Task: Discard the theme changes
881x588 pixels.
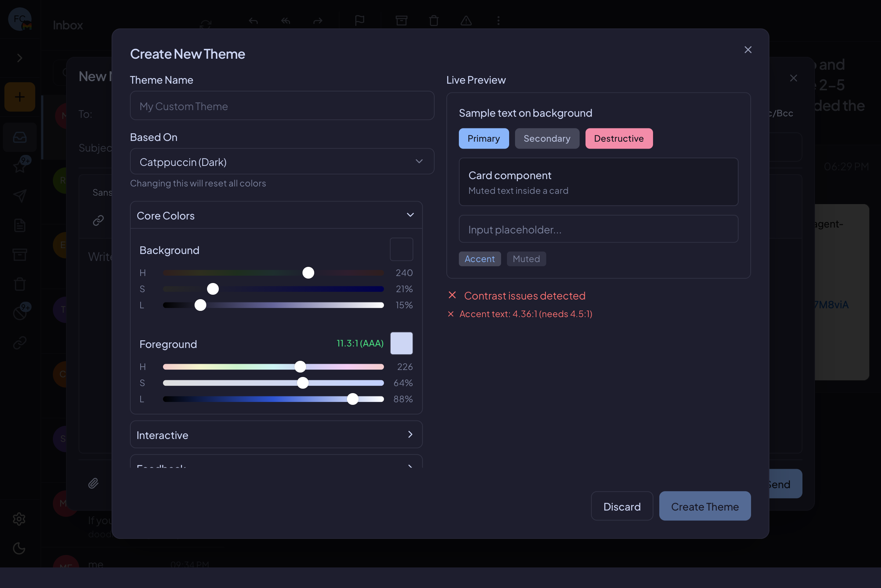Action: [622, 506]
